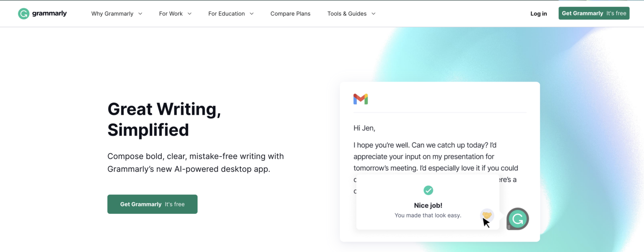Open the Tools & Guides menu label
This screenshot has width=644, height=252.
click(347, 14)
